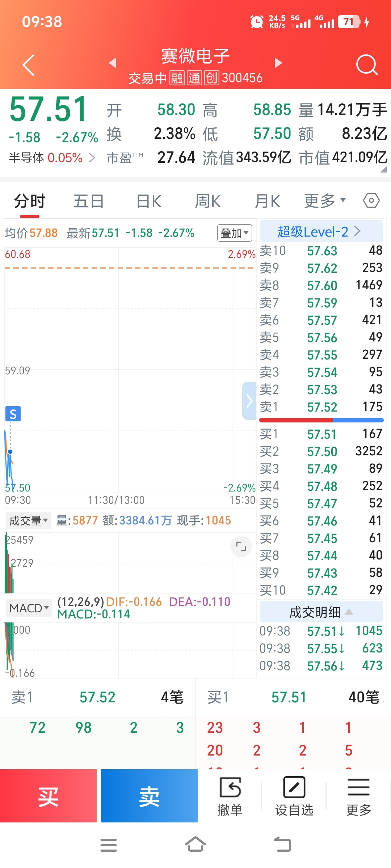This screenshot has height=868, width=391.
Task: Tap 卖1 queue header showing 4笔
Action: pyautogui.click(x=98, y=697)
